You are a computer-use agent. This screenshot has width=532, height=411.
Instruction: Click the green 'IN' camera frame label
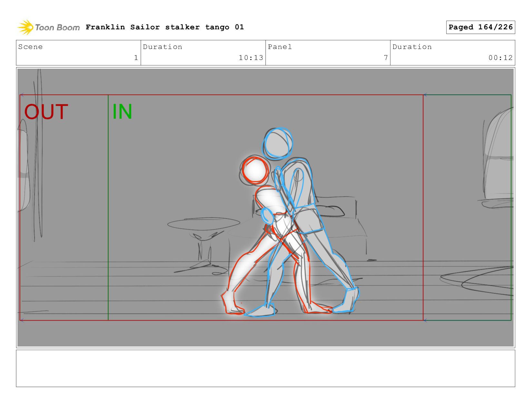click(x=122, y=112)
